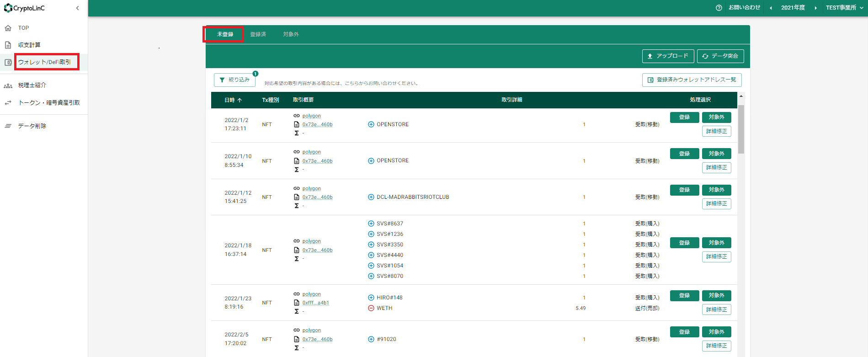Click the アップロード button
This screenshot has height=357, width=868.
[668, 56]
